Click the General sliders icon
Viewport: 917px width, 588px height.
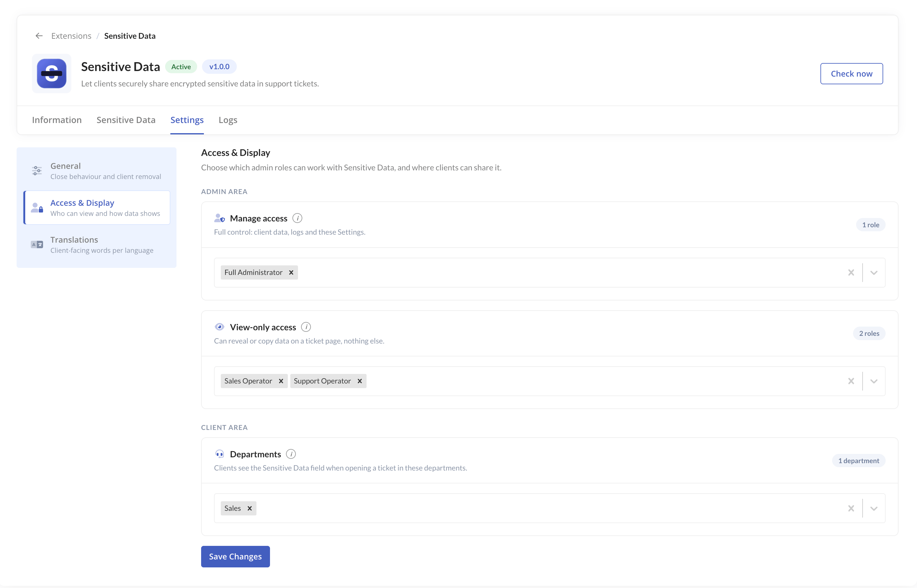point(37,171)
